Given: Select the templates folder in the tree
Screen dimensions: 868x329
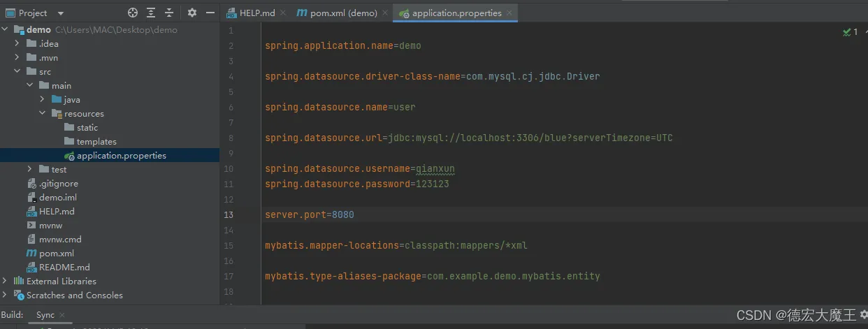Looking at the screenshot, I should [x=96, y=141].
